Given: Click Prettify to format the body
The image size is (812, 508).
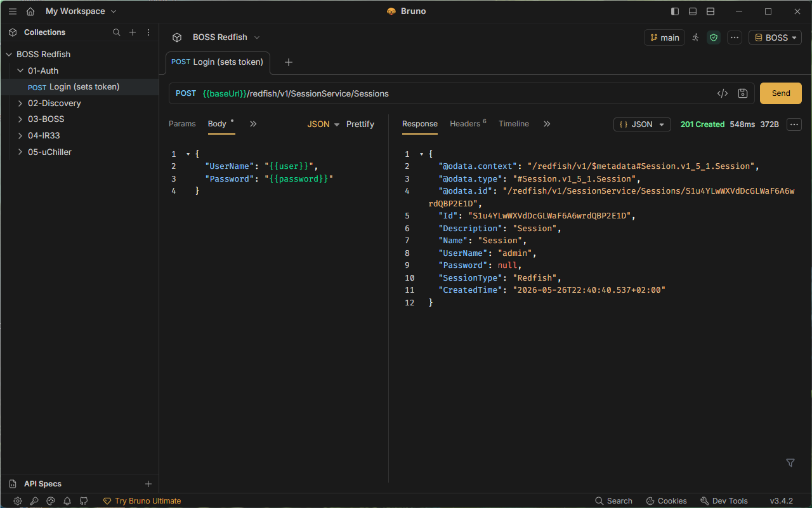Looking at the screenshot, I should (x=360, y=124).
